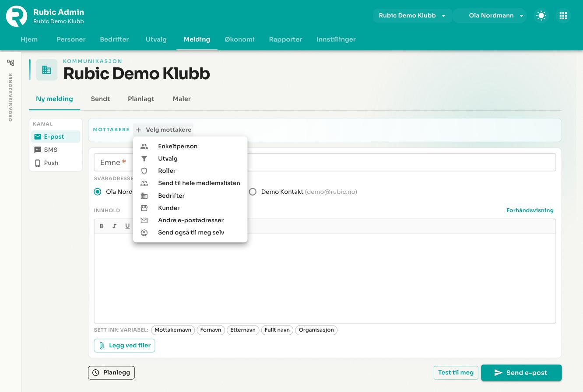583x392 pixels.
Task: Select the Push channel
Action: click(56, 163)
